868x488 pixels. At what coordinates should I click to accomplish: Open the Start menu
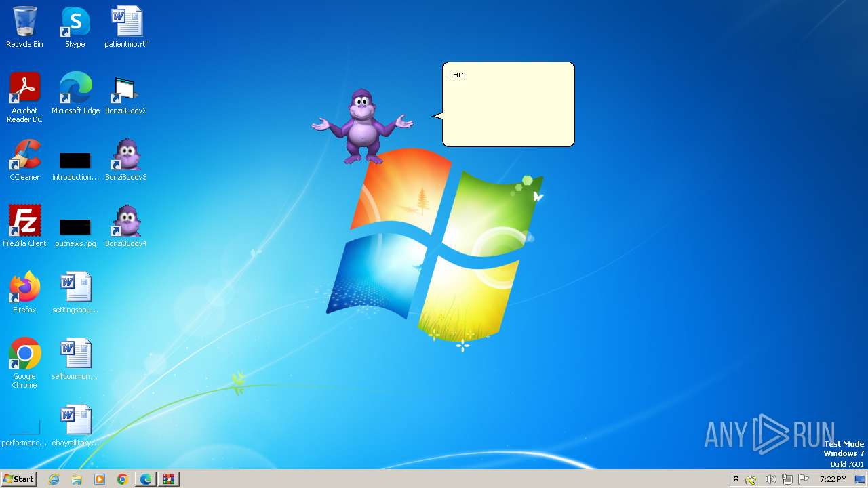pyautogui.click(x=18, y=479)
